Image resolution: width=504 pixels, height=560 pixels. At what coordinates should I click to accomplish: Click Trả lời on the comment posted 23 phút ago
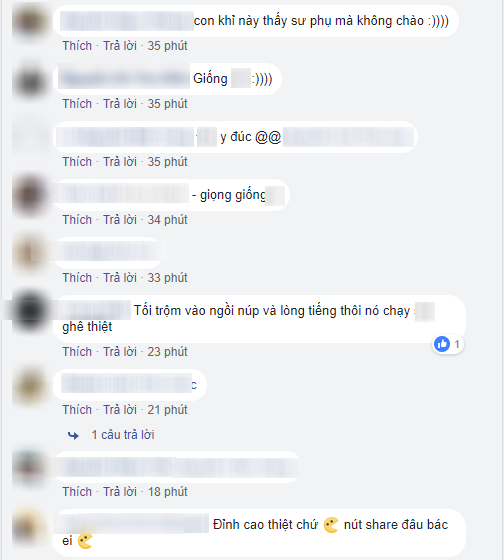click(x=120, y=352)
